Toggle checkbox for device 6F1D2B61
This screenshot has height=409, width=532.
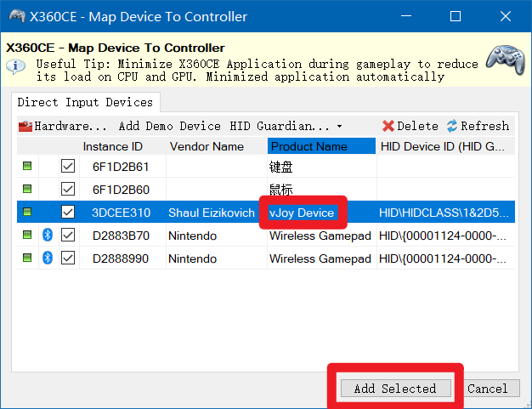(x=68, y=167)
